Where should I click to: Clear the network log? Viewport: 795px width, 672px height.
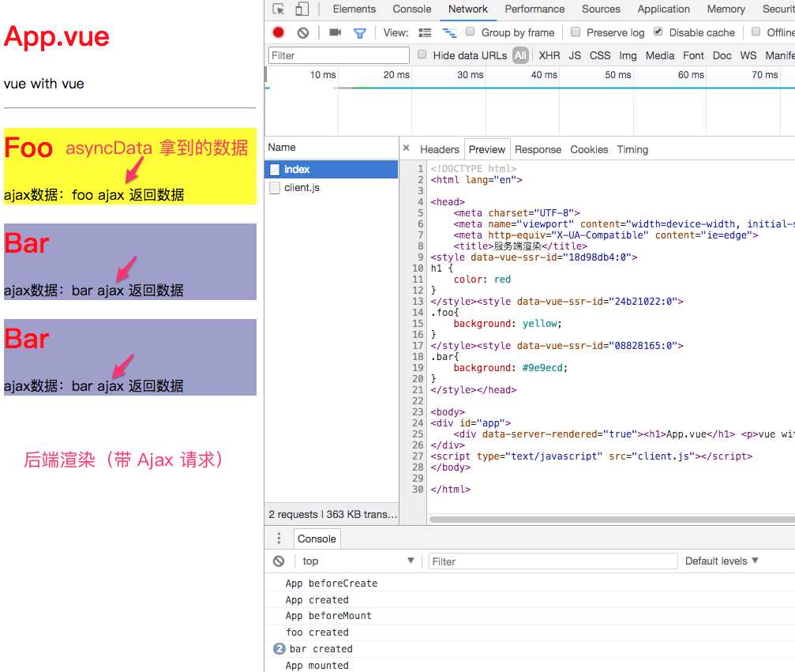pos(303,33)
